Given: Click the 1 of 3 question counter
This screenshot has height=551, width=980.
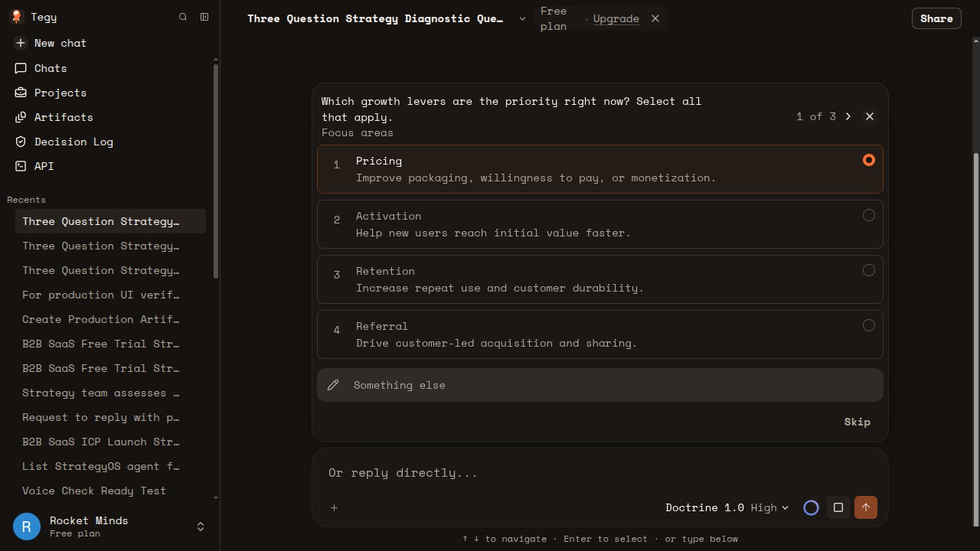Looking at the screenshot, I should (816, 116).
